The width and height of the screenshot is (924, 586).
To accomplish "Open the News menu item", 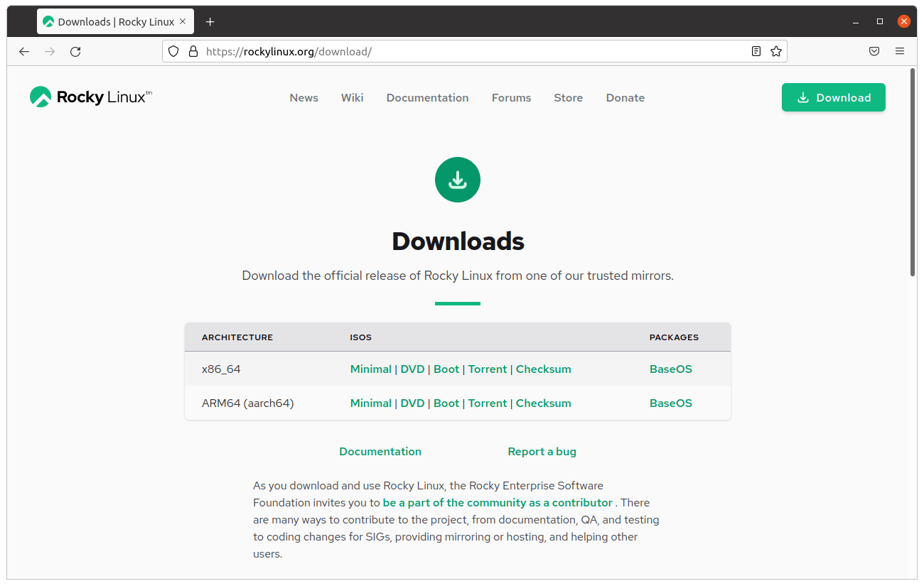I will pos(303,98).
